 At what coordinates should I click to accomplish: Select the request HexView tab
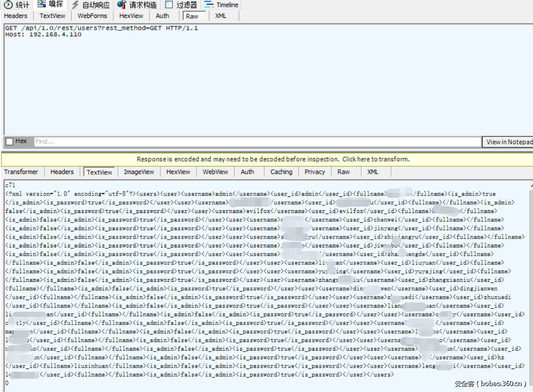click(131, 16)
